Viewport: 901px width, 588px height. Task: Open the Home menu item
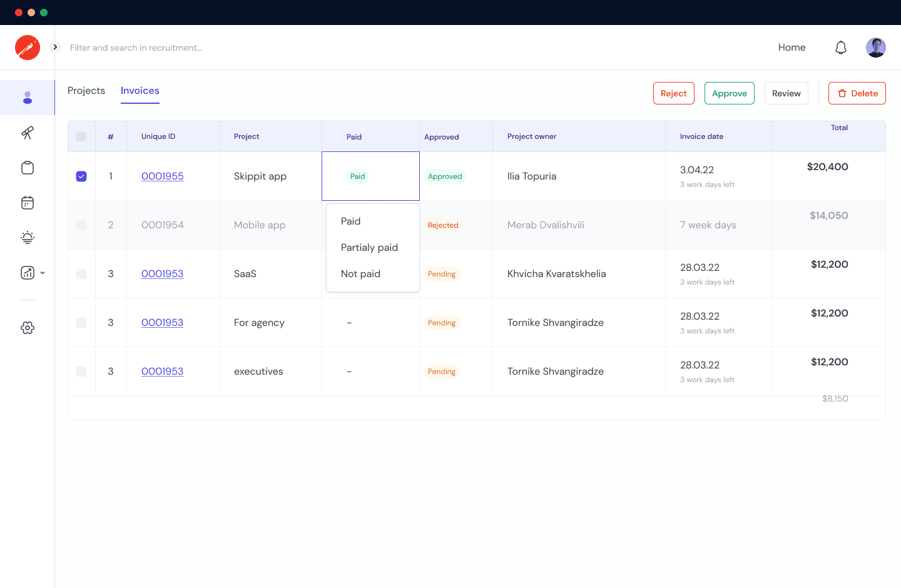[791, 47]
